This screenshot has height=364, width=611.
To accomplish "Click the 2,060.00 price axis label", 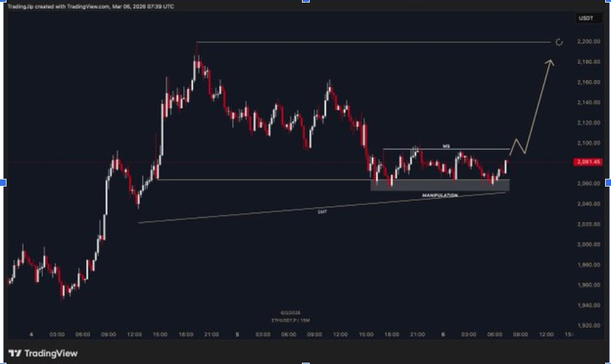I will (588, 183).
